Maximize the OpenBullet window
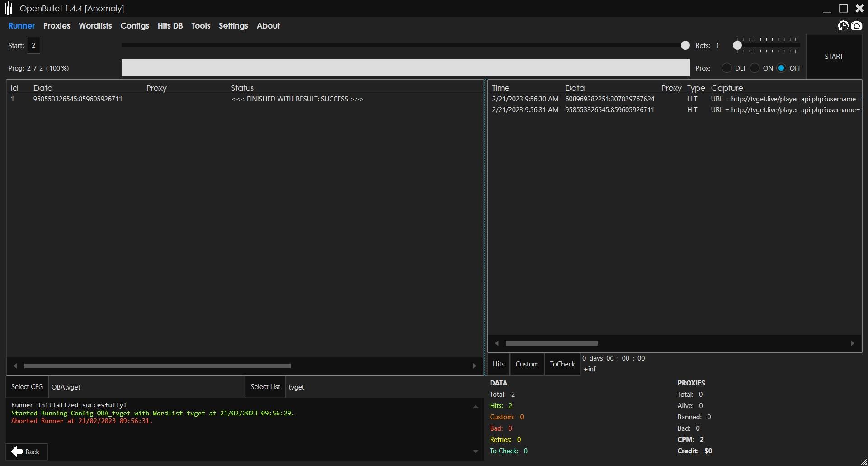Image resolution: width=868 pixels, height=466 pixels. click(843, 9)
